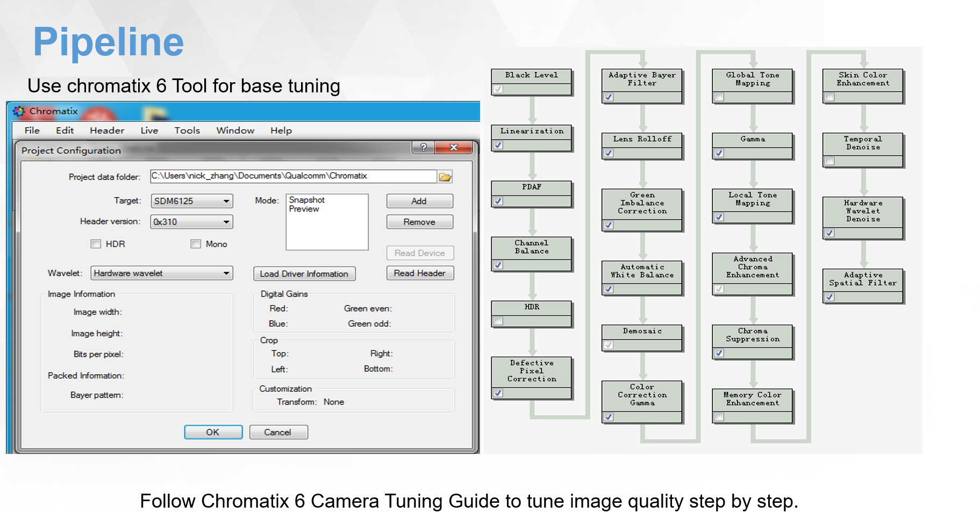The height and width of the screenshot is (513, 980).
Task: Open the Edit menu
Action: tap(65, 131)
